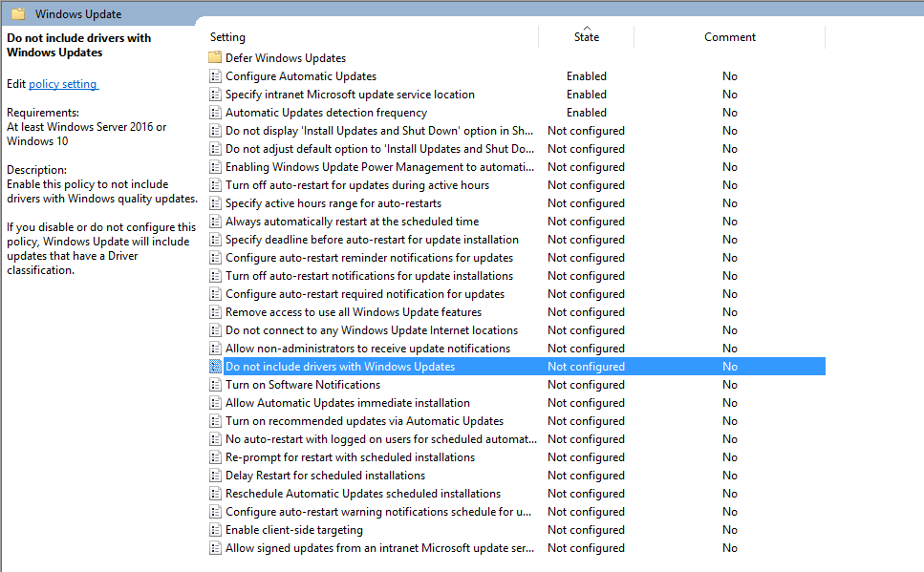Click the icon for Configure auto-restart required notification
The height and width of the screenshot is (572, 924).
click(x=216, y=294)
